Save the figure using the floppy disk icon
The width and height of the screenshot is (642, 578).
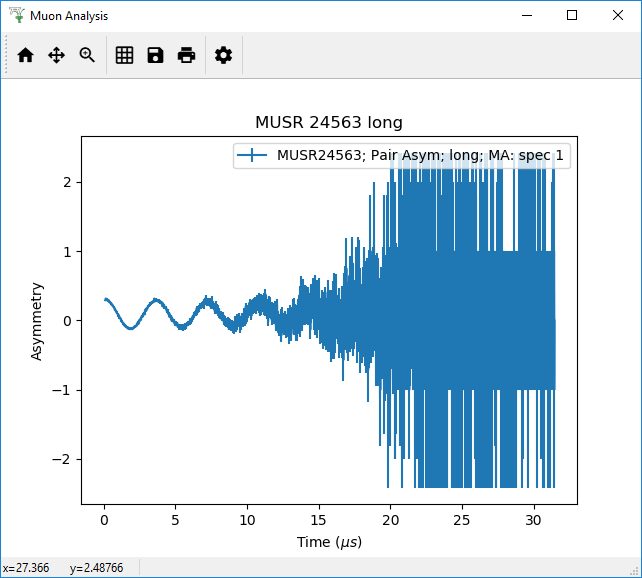155,56
